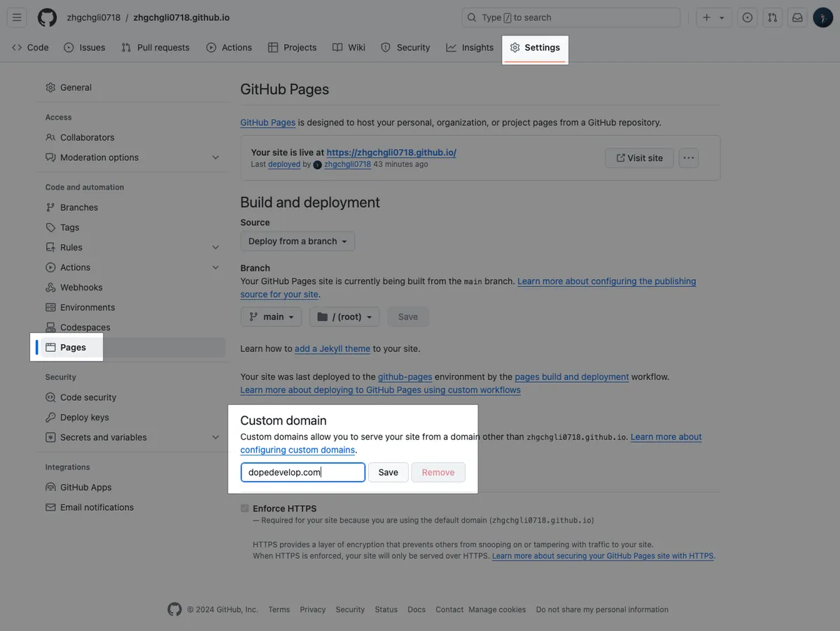Image resolution: width=840 pixels, height=631 pixels.
Task: Save the custom domain
Action: [x=388, y=472]
